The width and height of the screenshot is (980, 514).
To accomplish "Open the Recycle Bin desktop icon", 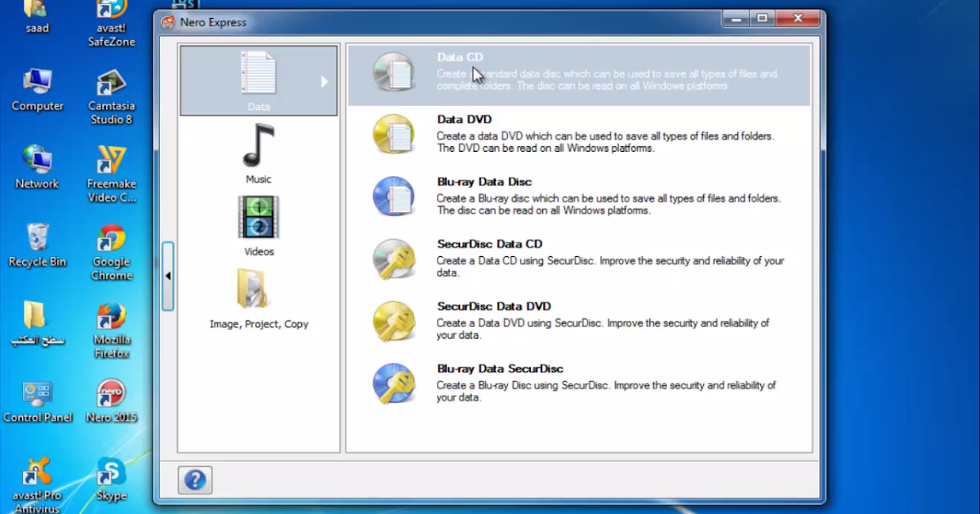I will pyautogui.click(x=38, y=237).
